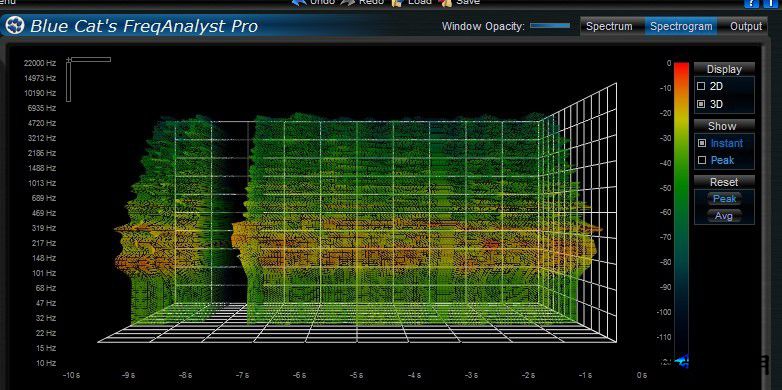Viewport: 782px width, 390px height.
Task: Click the 101 Hz axis label
Action: tap(43, 273)
